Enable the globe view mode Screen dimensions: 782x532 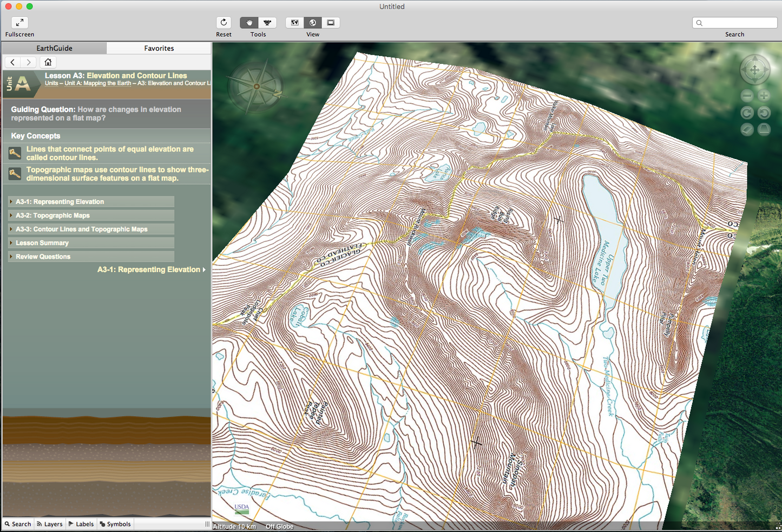pyautogui.click(x=313, y=23)
